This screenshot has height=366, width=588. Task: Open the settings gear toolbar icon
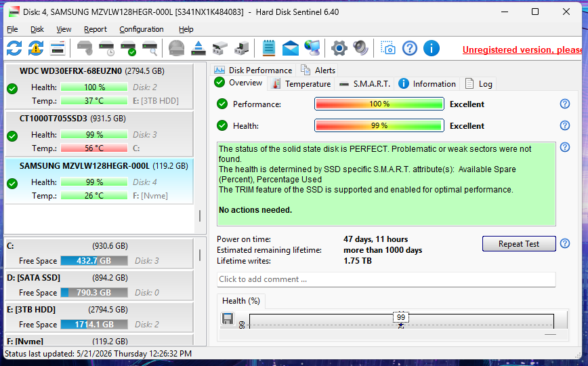coord(339,48)
